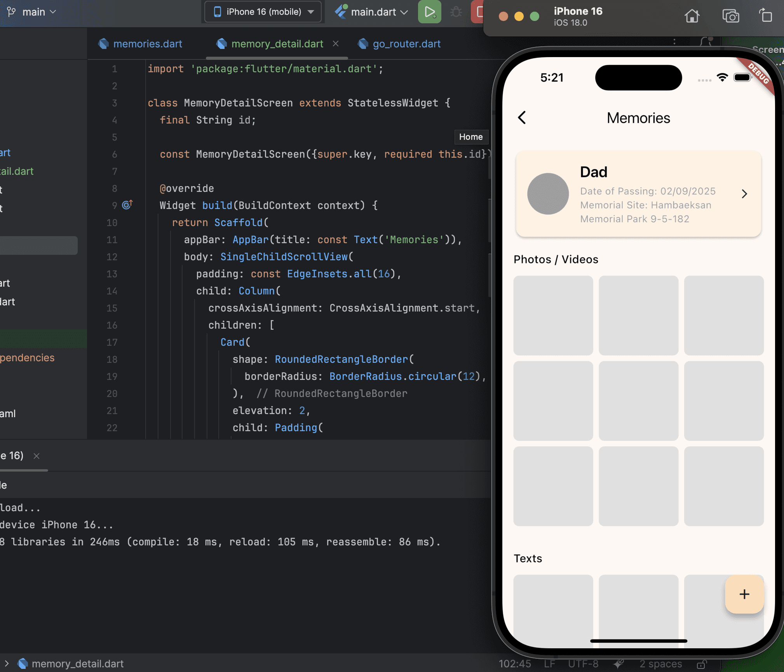
Task: Tap the back arrow in the Memories app bar
Action: point(522,118)
